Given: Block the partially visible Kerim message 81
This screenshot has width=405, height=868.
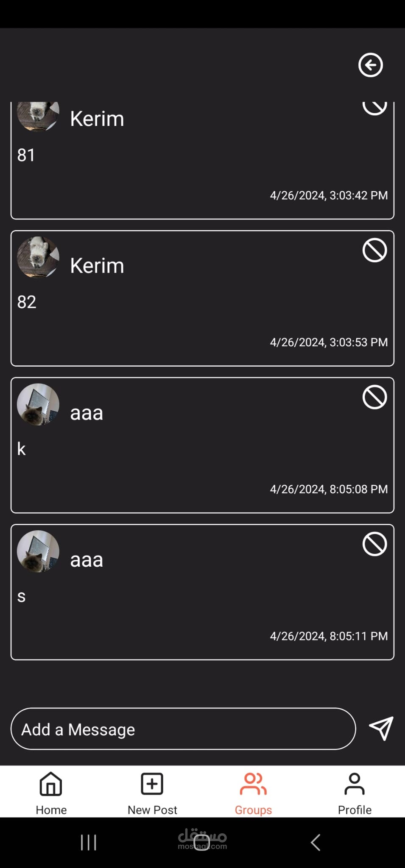Looking at the screenshot, I should 374,107.
